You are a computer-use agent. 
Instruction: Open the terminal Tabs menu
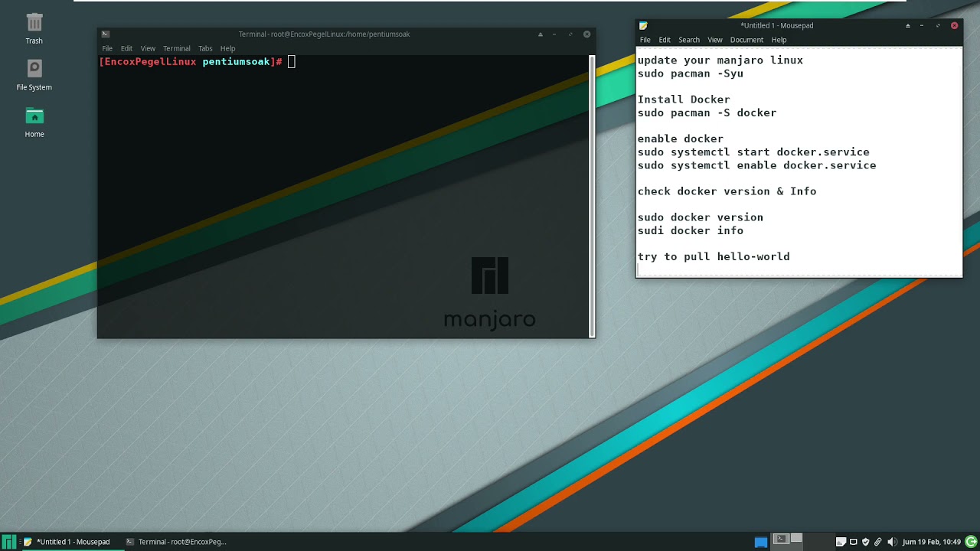(x=205, y=48)
